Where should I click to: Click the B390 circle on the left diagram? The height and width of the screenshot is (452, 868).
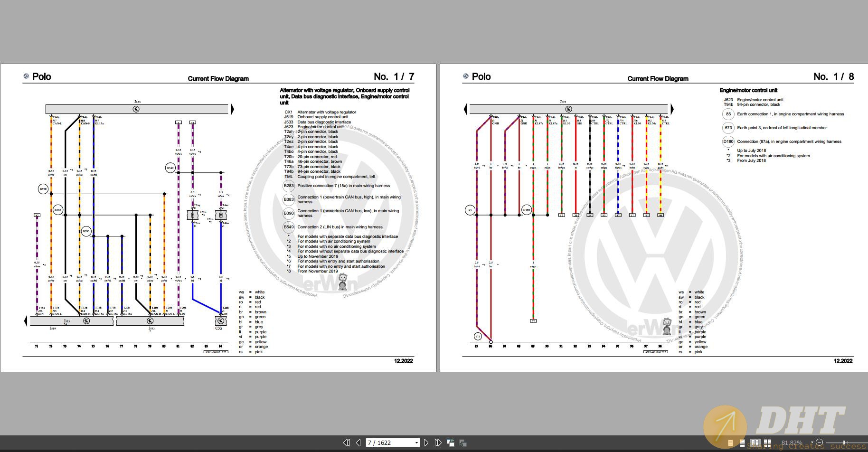(x=43, y=189)
